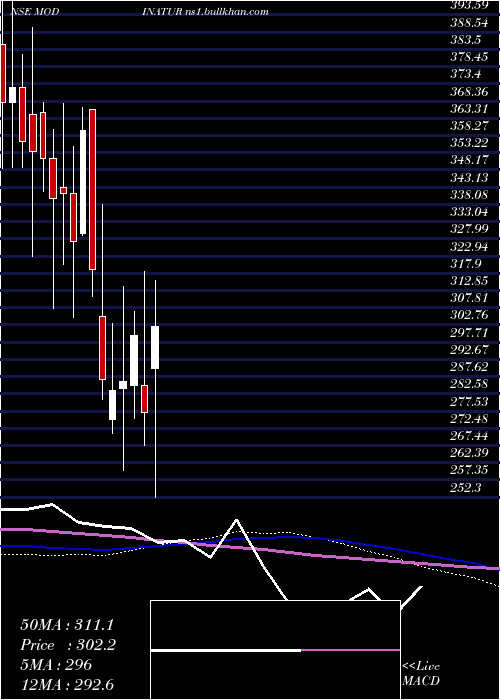Click the 358.27 price axis label
The width and height of the screenshot is (500, 700).
[x=470, y=125]
